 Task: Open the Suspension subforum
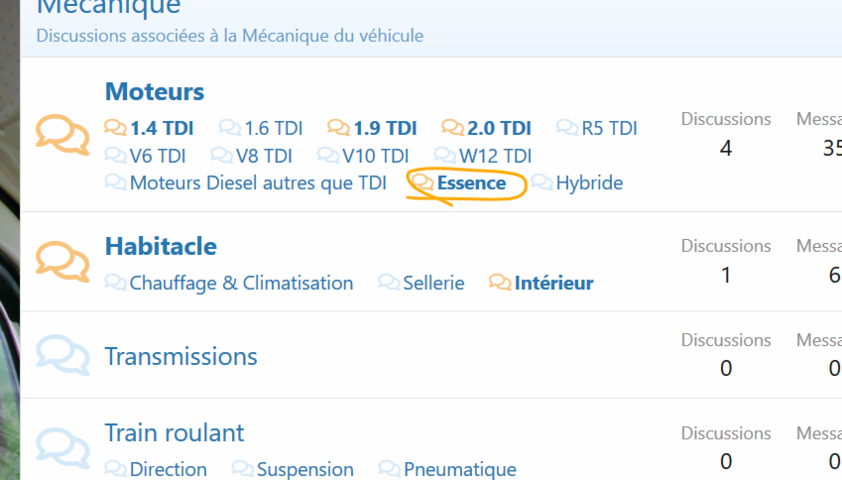point(304,469)
